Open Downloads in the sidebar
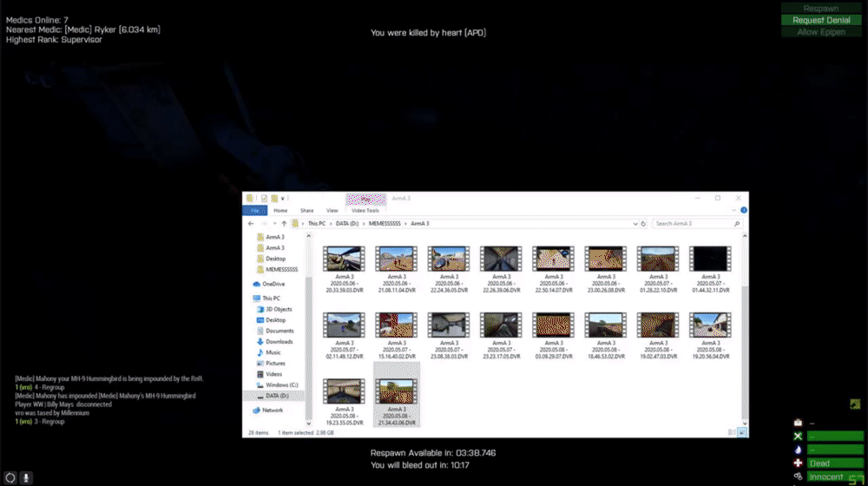This screenshot has height=486, width=868. [274, 342]
